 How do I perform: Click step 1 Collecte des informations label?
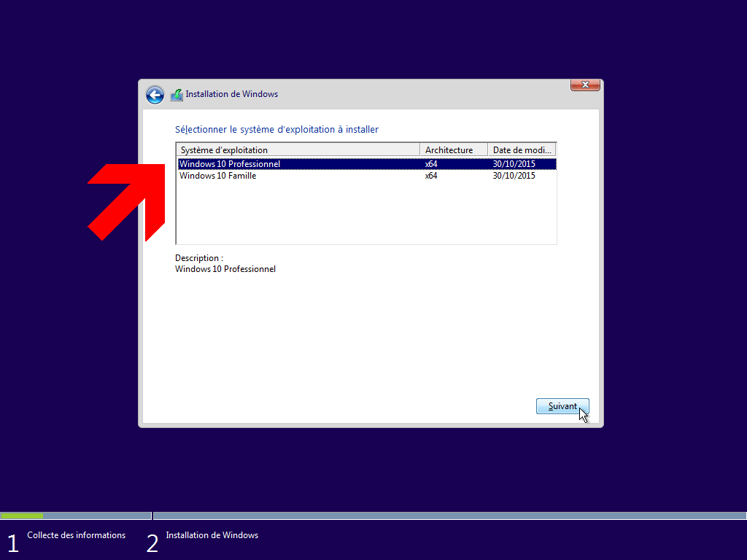pos(76,535)
